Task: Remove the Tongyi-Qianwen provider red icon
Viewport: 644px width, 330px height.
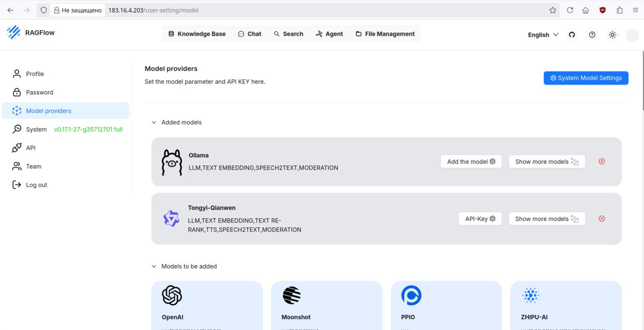Action: coord(602,218)
